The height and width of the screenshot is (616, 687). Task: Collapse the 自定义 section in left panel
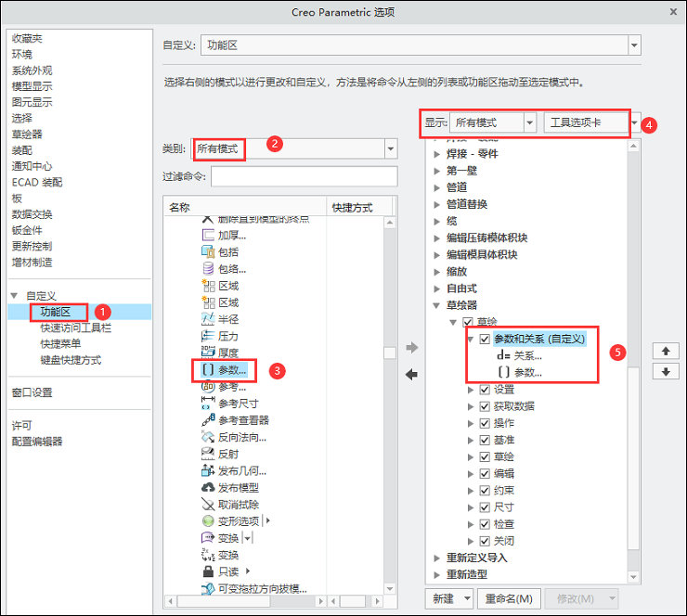pyautogui.click(x=14, y=296)
